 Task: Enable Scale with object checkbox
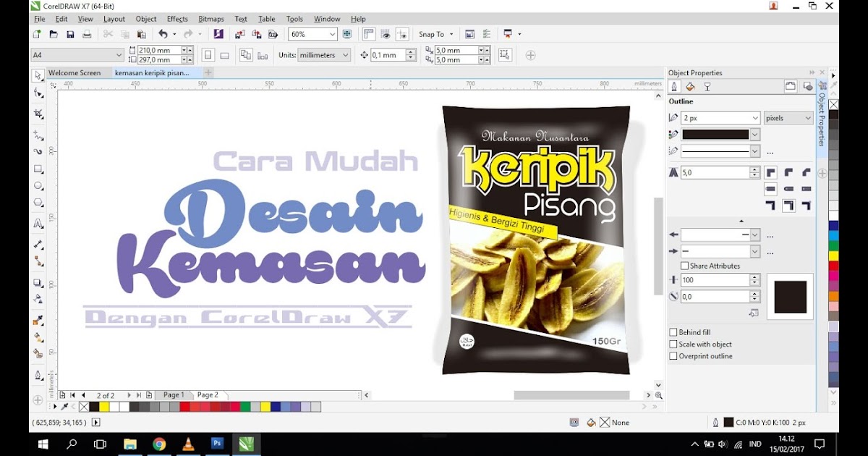point(673,345)
